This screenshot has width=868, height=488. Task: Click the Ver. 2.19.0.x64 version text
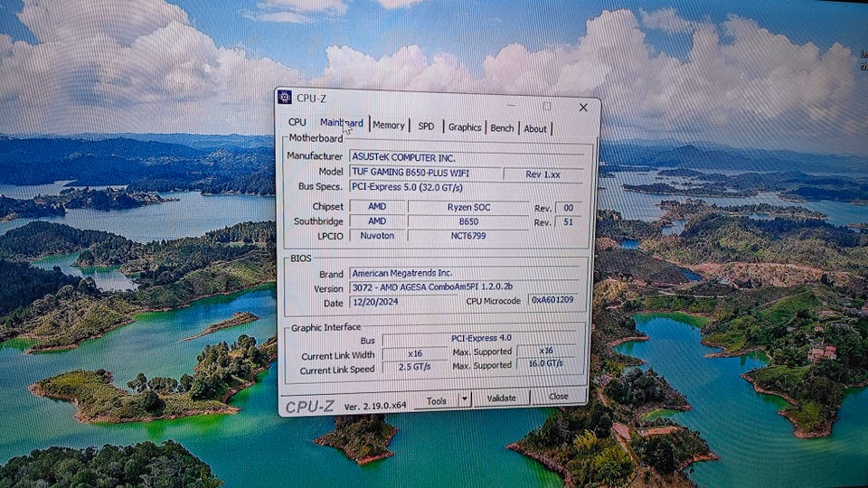click(x=375, y=406)
